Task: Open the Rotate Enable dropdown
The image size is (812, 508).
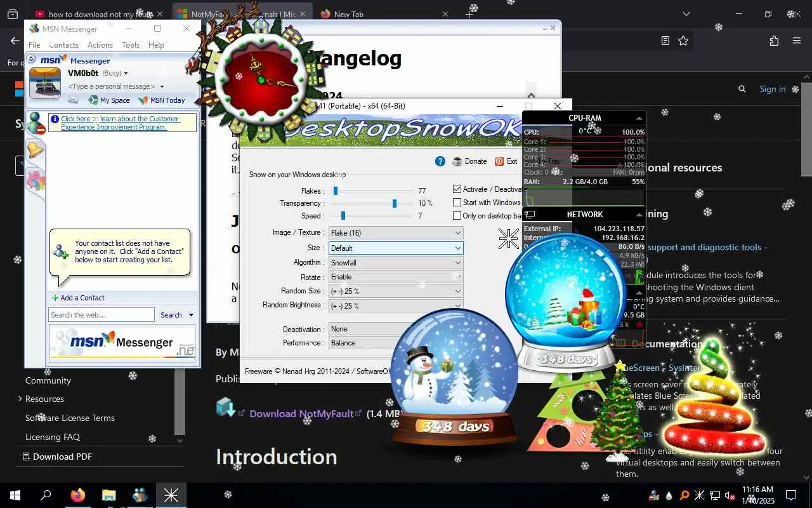Action: pos(396,277)
